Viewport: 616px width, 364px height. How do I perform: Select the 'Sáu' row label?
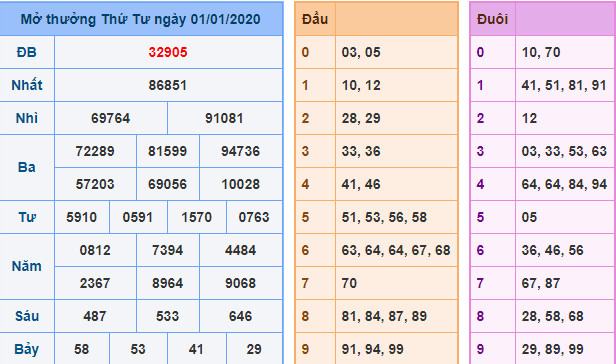point(27,316)
